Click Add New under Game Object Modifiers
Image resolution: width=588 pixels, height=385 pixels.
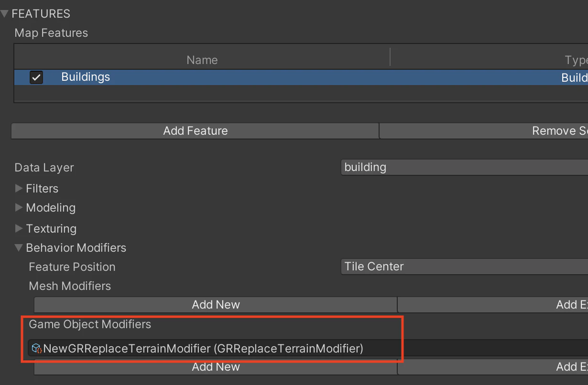tap(216, 367)
